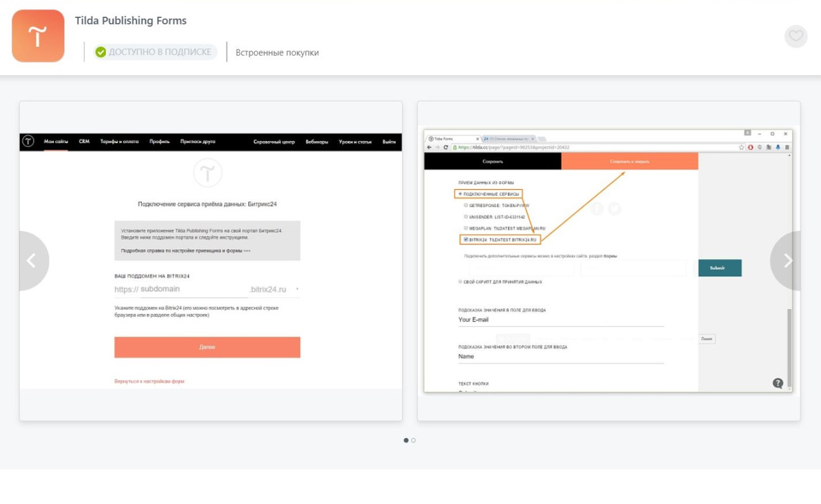Select the second carousel page dot

(x=413, y=441)
